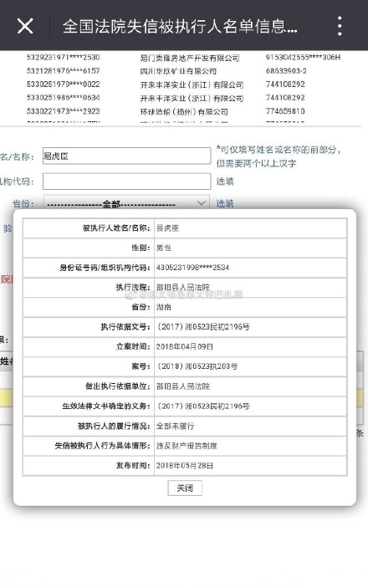This screenshot has height=588, width=368.
Task: Select the province value 湖南
Action: tap(164, 307)
